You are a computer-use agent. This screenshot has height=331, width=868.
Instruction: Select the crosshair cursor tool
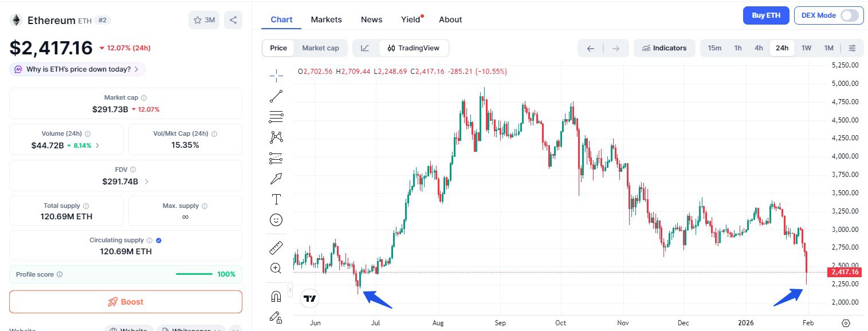click(x=276, y=76)
